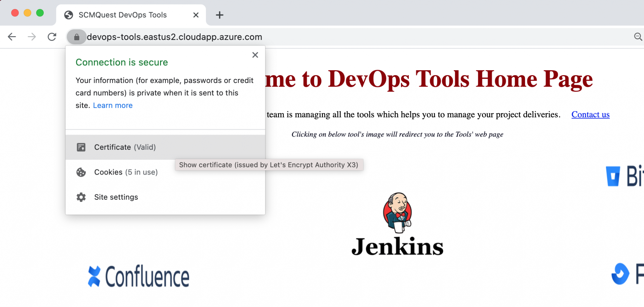Screen dimensions: 644x307
Task: Click the zoom magnifier icon in address bar
Action: point(638,37)
